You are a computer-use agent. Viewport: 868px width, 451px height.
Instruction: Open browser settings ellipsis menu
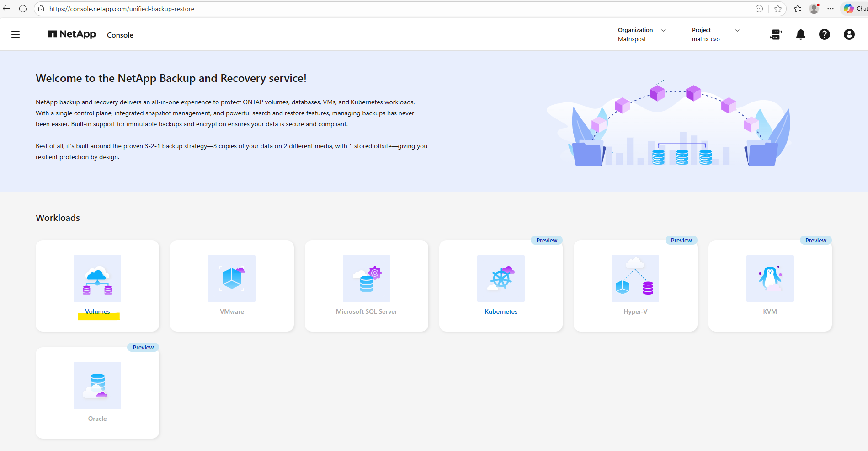tap(831, 9)
